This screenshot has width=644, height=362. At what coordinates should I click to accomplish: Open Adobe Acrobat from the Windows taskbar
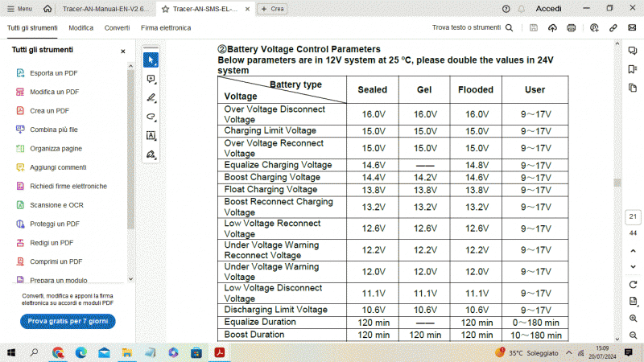[219, 352]
